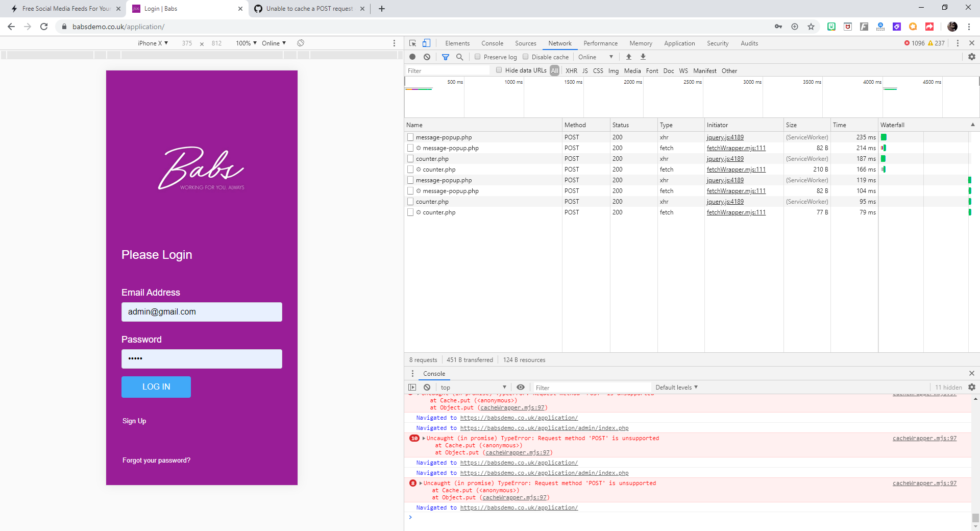Viewport: 980px width, 531px height.
Task: Clear the console with the circle-slash icon
Action: coord(427,388)
